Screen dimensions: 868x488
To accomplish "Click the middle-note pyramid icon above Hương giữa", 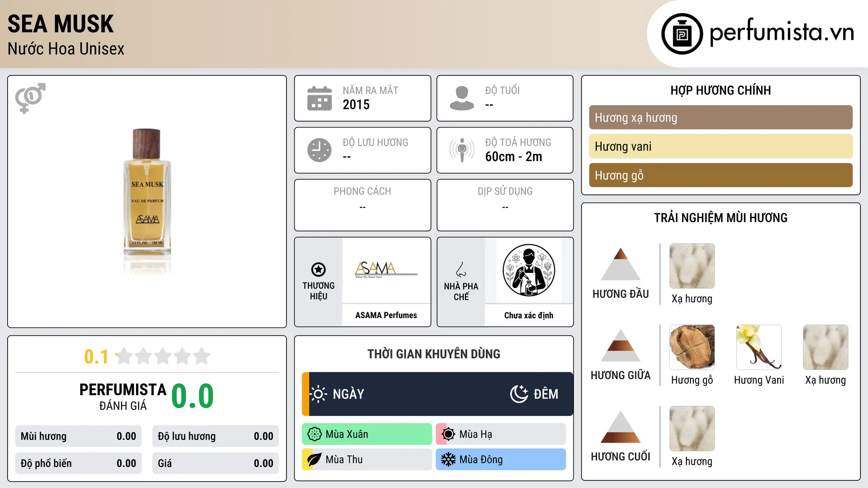I will pyautogui.click(x=620, y=346).
